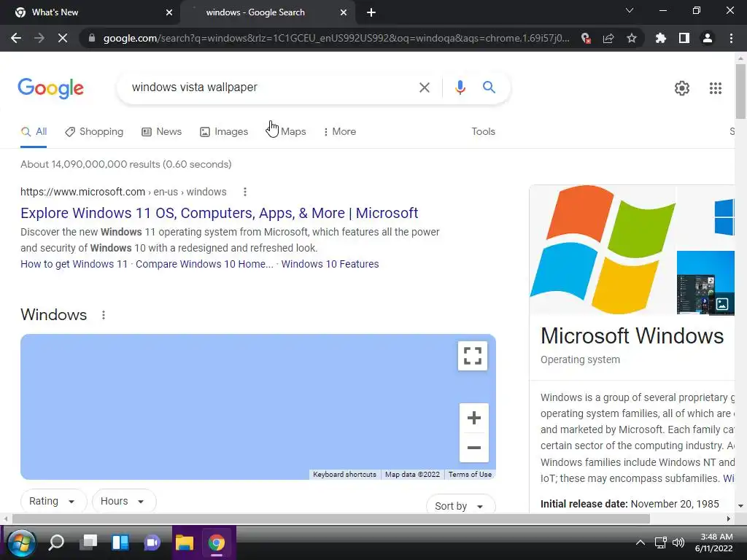This screenshot has height=560, width=747.
Task: Open the new tab plus button
Action: pyautogui.click(x=371, y=12)
